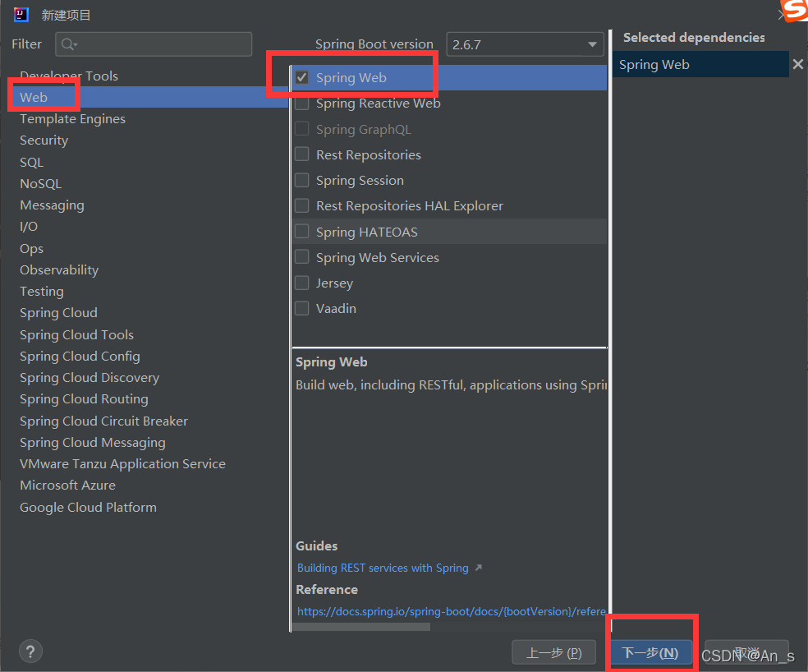Check Rest Repositories HAL Explorer checkbox
The image size is (808, 672).
tap(302, 205)
